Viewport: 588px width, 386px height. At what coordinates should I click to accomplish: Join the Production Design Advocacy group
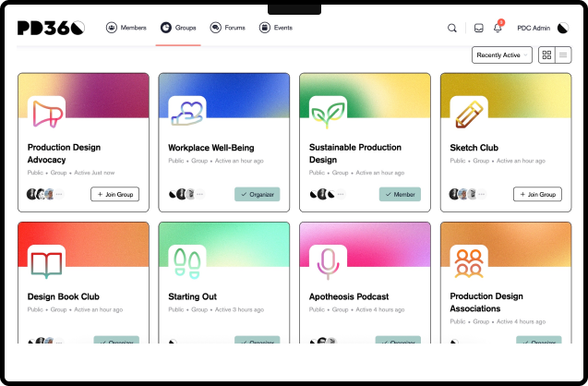(114, 194)
